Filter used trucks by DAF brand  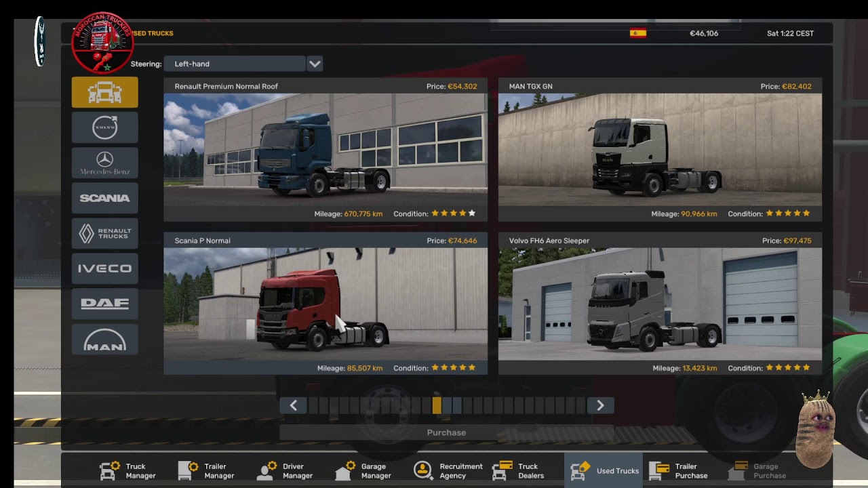point(104,304)
